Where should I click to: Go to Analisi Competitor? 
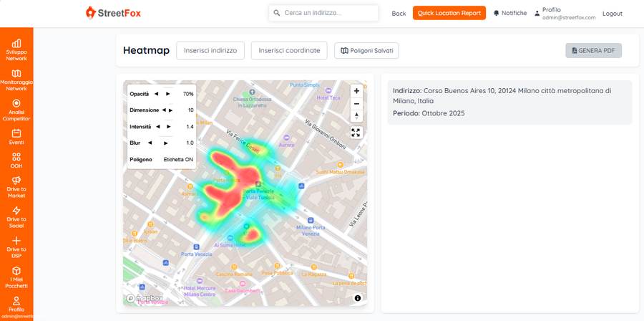tap(16, 110)
